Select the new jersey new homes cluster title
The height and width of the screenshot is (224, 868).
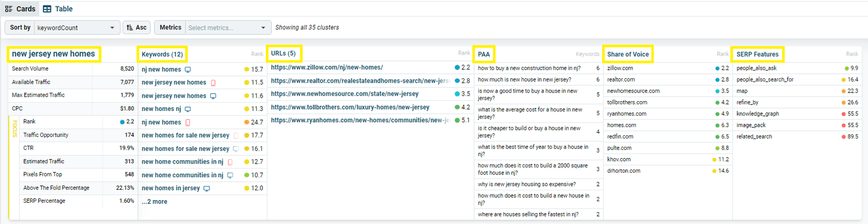(x=54, y=54)
